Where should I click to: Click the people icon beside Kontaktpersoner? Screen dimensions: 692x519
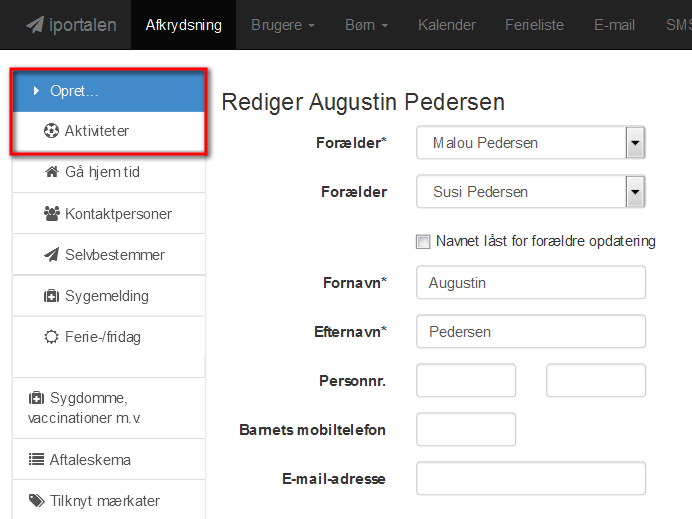(x=52, y=214)
